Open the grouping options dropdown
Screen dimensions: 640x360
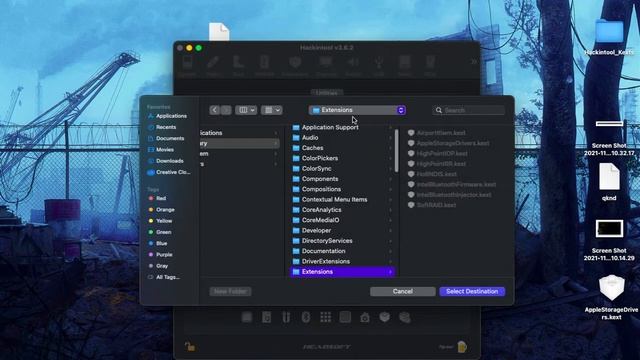(271, 110)
